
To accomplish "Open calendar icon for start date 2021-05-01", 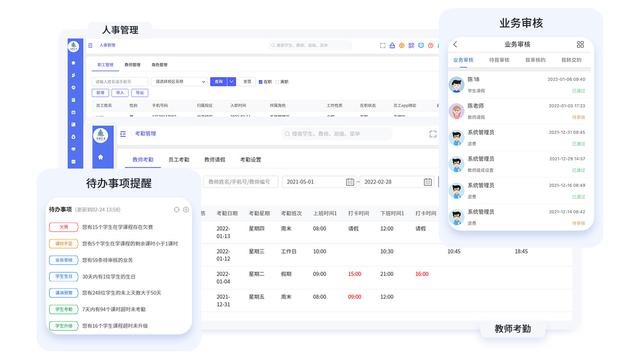I will pos(350,182).
